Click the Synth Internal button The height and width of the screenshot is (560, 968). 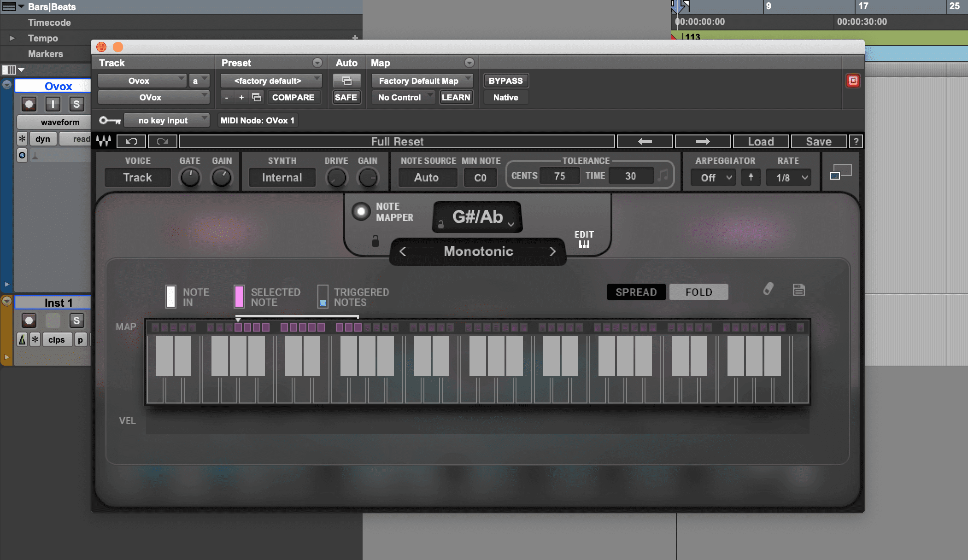(282, 177)
